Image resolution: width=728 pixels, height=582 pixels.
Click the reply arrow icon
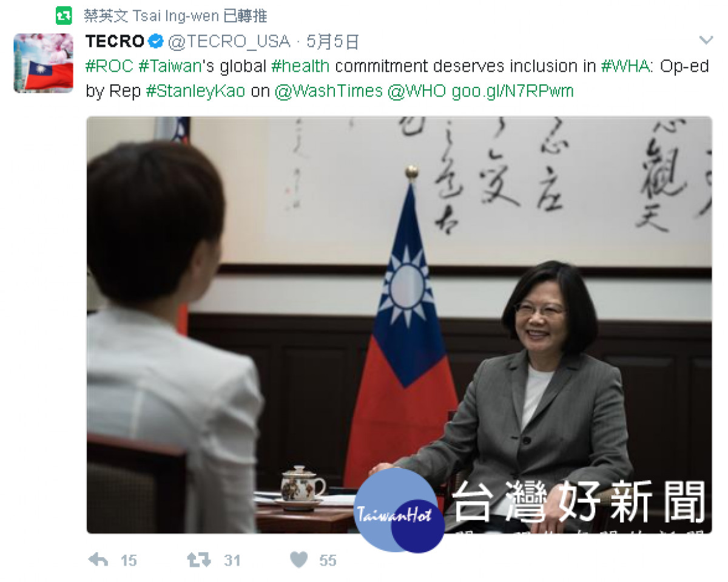click(98, 560)
